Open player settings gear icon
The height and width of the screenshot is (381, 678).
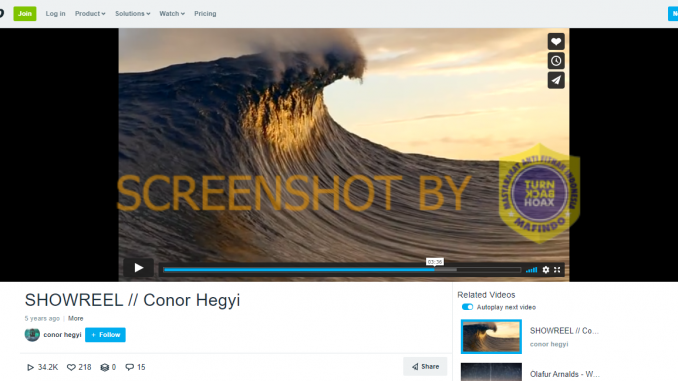pos(546,270)
